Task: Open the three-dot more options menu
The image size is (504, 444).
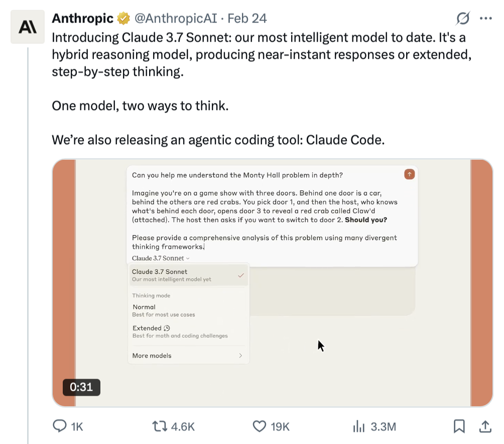Action: tap(485, 19)
